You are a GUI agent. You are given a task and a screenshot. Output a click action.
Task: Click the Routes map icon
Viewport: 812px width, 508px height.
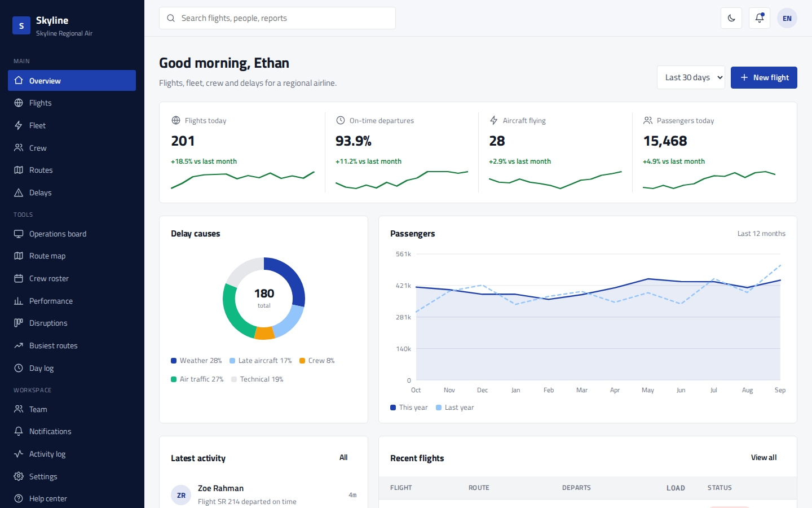[x=19, y=170]
